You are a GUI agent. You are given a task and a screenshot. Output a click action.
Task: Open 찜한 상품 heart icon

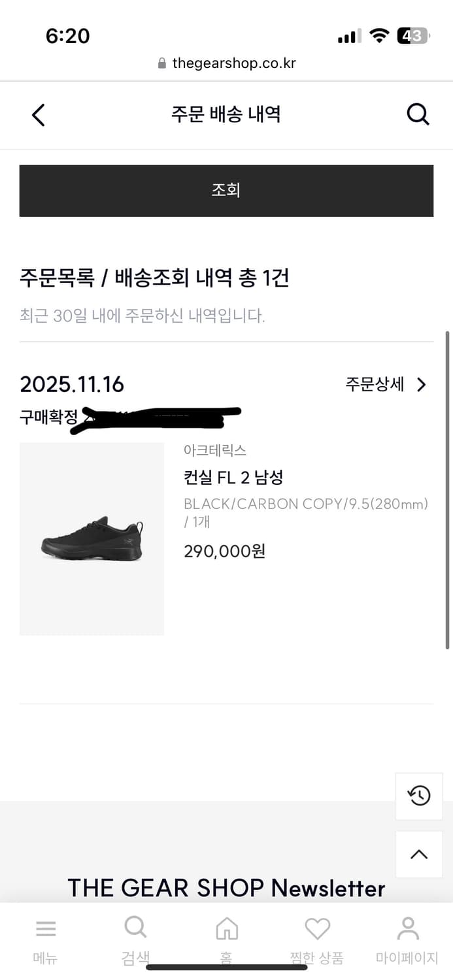tap(317, 928)
